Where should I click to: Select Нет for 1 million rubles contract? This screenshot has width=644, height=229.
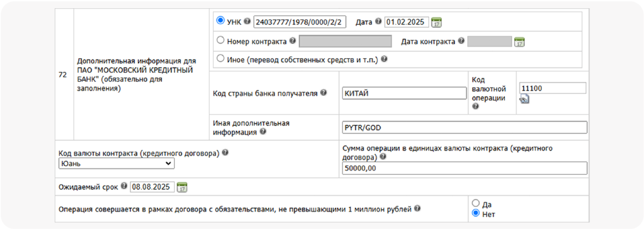[475, 213]
